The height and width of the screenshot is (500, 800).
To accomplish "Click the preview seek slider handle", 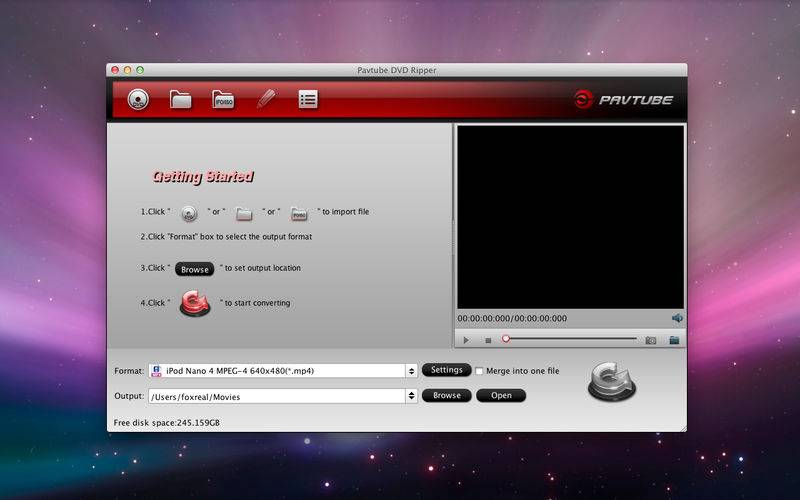I will pyautogui.click(x=506, y=338).
